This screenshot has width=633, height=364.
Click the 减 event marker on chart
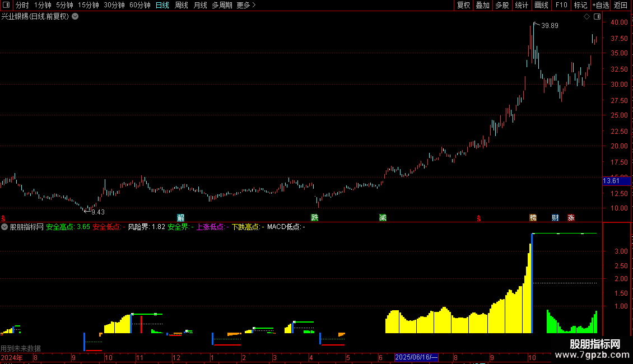[383, 217]
